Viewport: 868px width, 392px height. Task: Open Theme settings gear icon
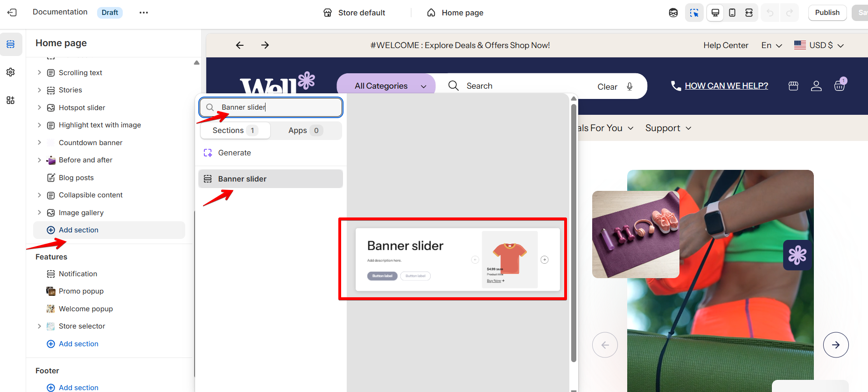click(x=11, y=72)
